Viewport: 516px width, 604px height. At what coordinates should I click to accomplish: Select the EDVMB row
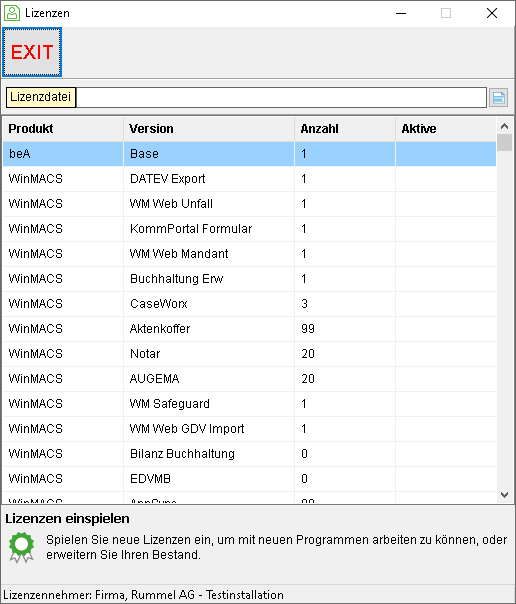click(250, 479)
